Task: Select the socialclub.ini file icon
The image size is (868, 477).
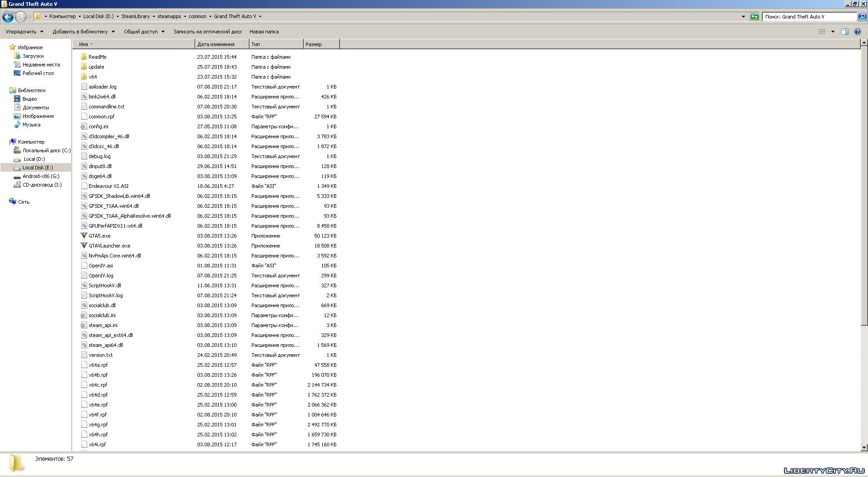Action: [84, 315]
